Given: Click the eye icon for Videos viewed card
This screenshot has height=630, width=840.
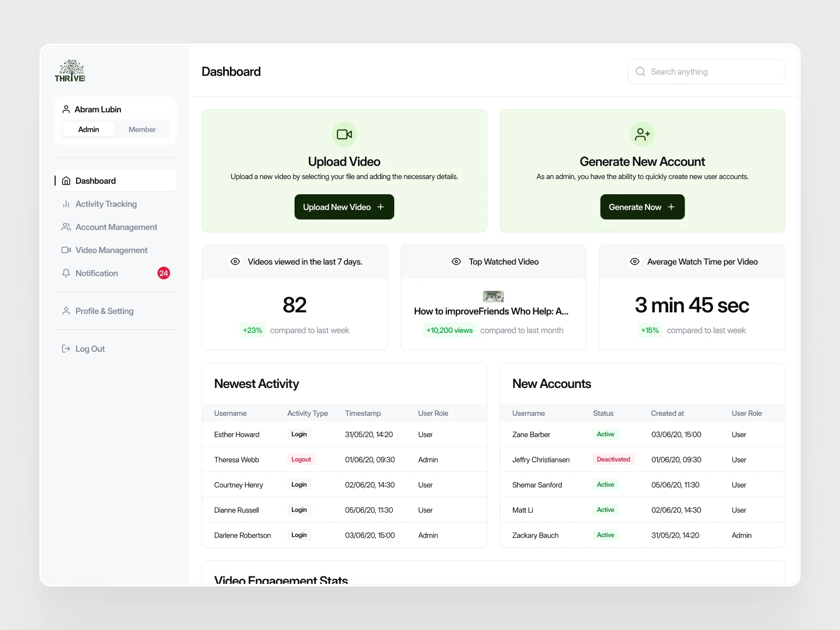Looking at the screenshot, I should coord(235,261).
